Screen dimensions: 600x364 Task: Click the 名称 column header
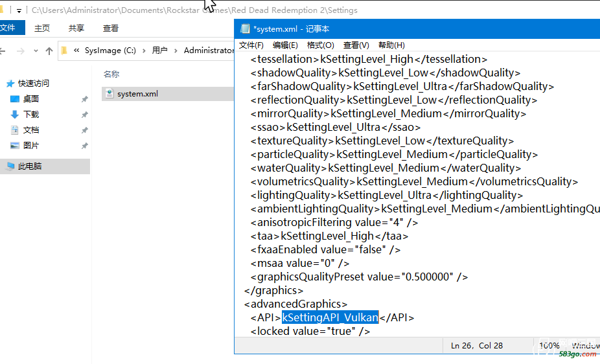pos(111,74)
